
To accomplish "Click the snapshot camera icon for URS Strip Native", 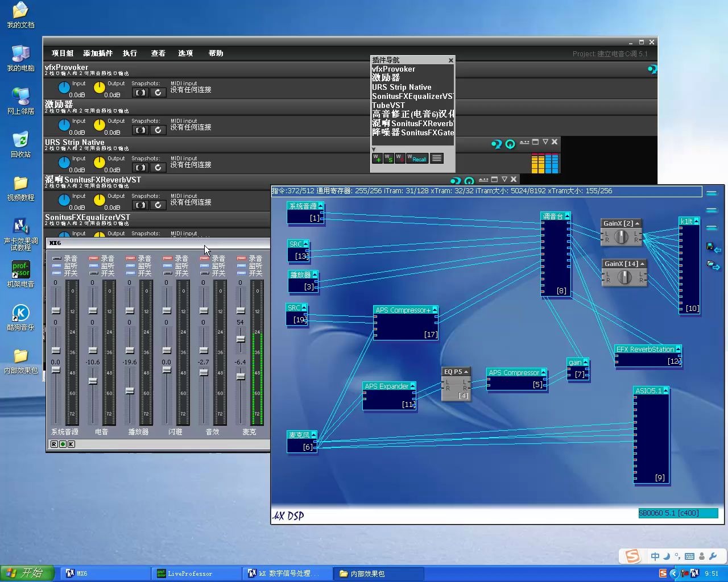I will coord(140,167).
